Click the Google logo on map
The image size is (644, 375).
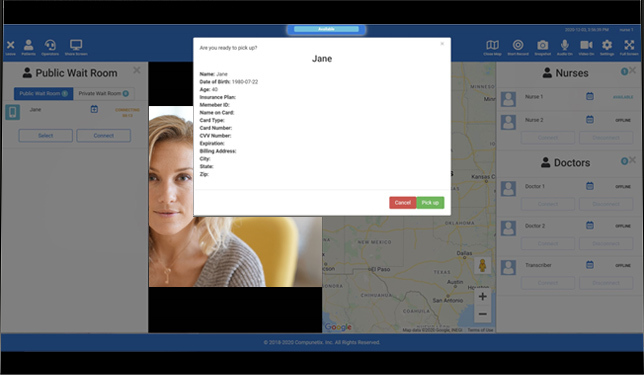[x=338, y=327]
